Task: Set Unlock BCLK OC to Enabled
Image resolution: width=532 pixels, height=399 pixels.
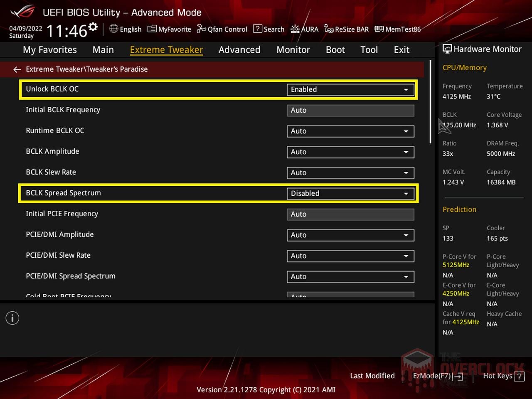Action: click(350, 89)
